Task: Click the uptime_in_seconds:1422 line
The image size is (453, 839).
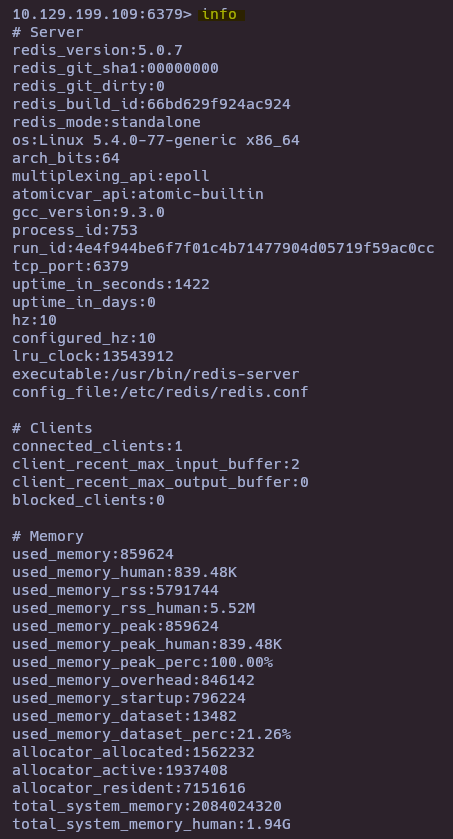Action: (111, 284)
